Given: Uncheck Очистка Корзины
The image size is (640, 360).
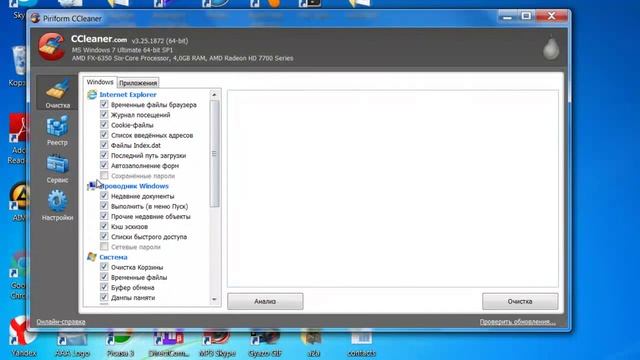Looking at the screenshot, I should point(104,267).
